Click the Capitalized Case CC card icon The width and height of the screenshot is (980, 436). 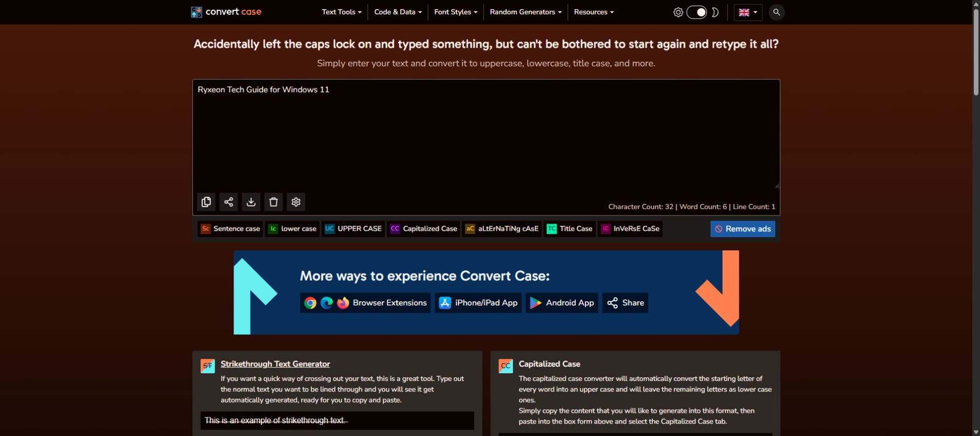click(506, 366)
